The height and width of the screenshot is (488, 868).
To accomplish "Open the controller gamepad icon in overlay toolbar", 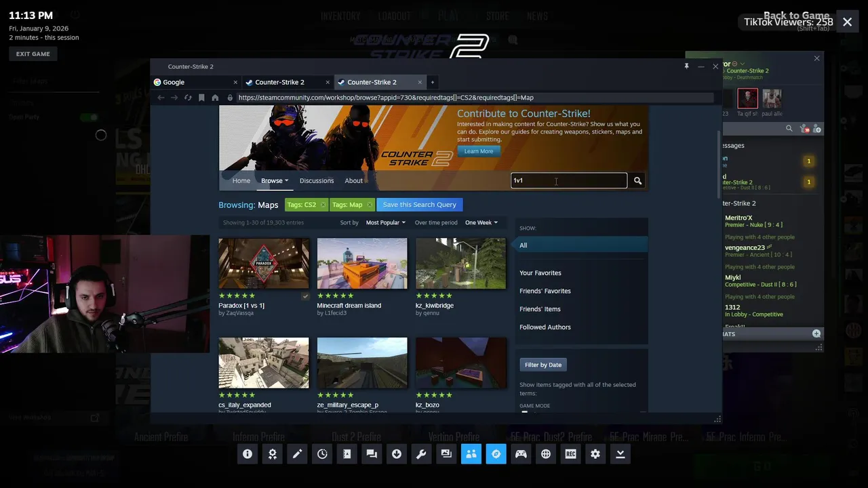I will click(x=521, y=454).
